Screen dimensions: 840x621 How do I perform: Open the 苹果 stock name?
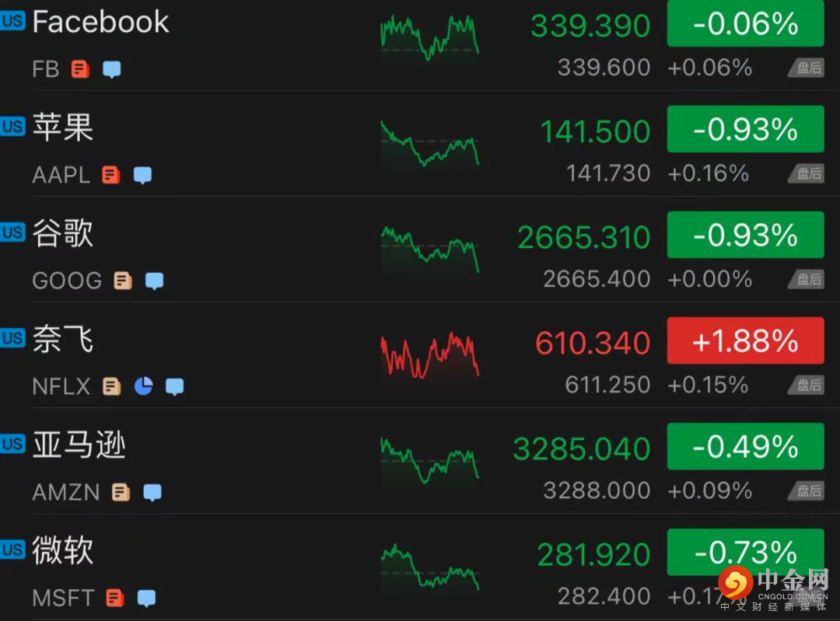coord(63,128)
